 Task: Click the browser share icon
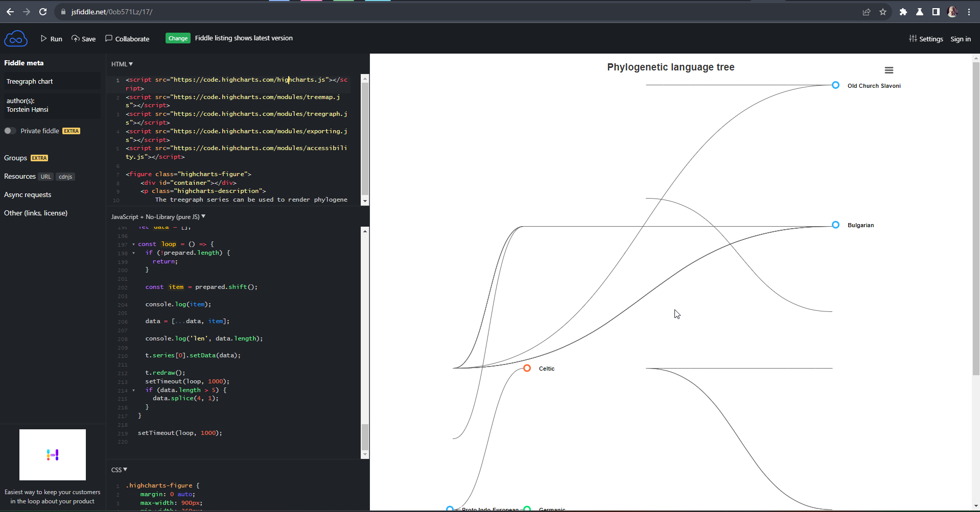click(x=866, y=12)
